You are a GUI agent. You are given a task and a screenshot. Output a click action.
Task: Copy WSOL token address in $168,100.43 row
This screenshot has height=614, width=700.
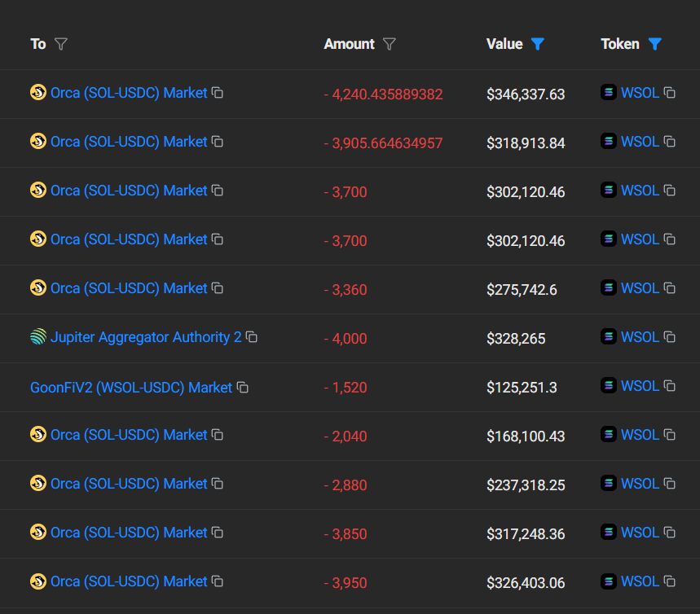pos(670,435)
